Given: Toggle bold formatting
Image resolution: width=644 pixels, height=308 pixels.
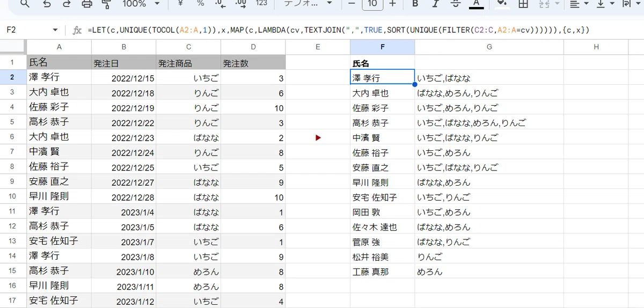Looking at the screenshot, I should coord(415,3).
